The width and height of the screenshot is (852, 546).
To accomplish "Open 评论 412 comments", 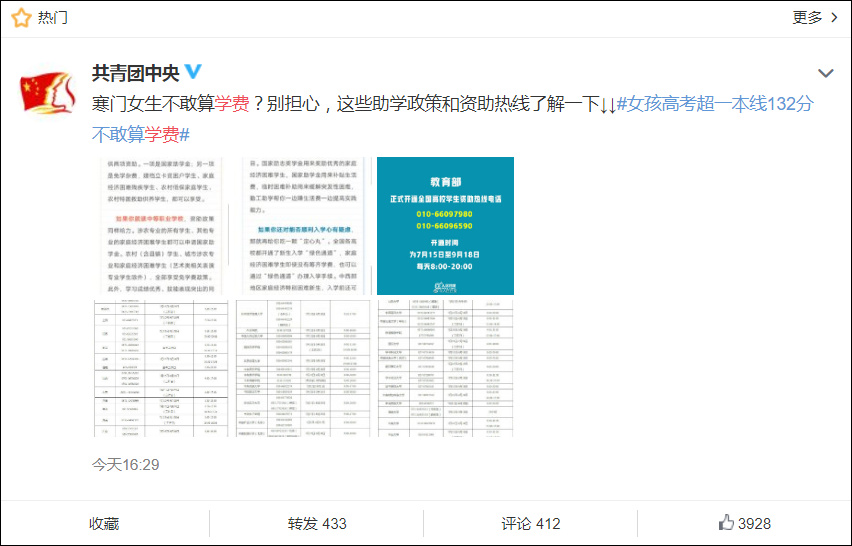I will (x=531, y=524).
